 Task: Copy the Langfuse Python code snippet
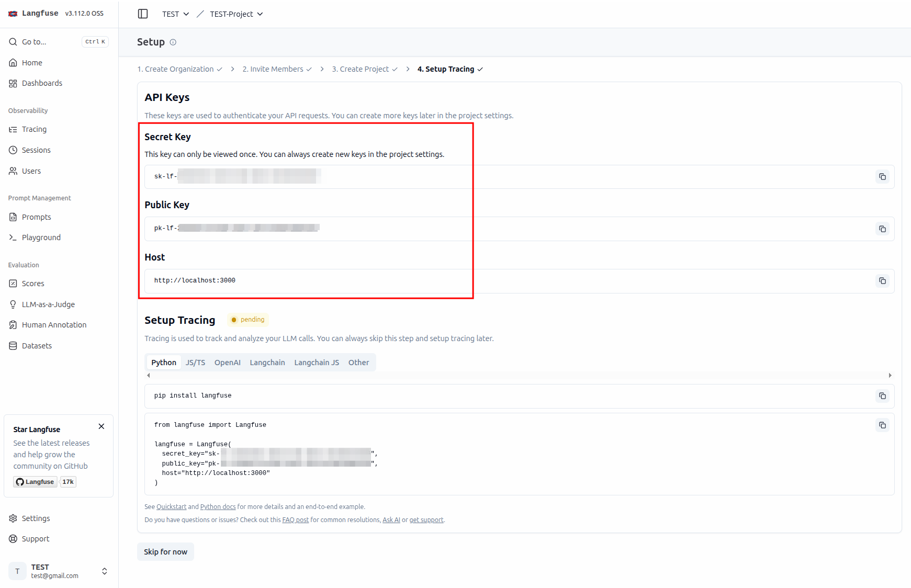(882, 425)
